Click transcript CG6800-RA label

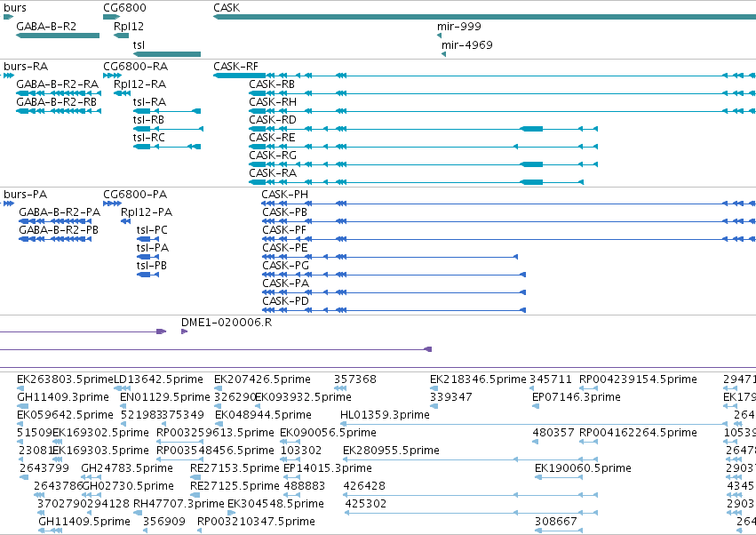136,67
